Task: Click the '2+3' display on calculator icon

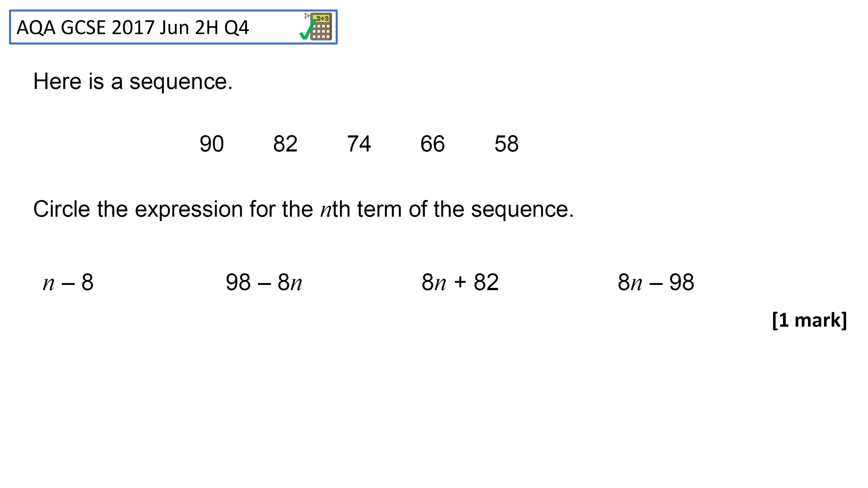Action: pyautogui.click(x=322, y=18)
